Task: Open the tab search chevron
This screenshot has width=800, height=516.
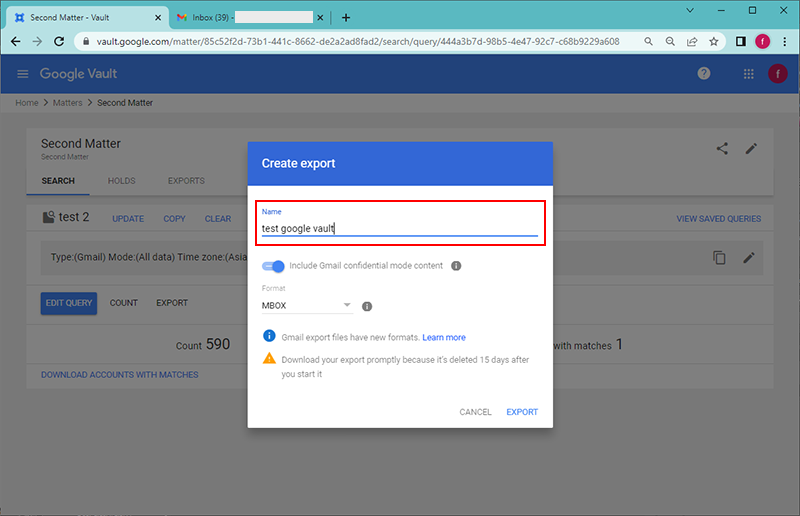Action: coord(690,10)
